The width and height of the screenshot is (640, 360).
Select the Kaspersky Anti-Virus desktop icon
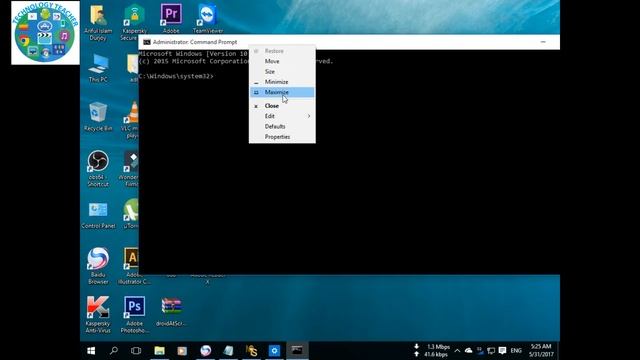point(98,314)
